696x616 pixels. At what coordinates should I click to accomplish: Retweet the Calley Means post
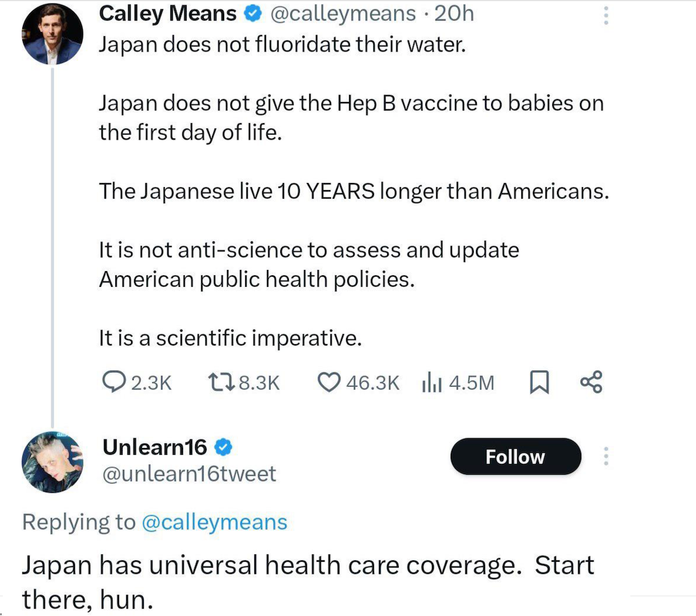click(217, 382)
